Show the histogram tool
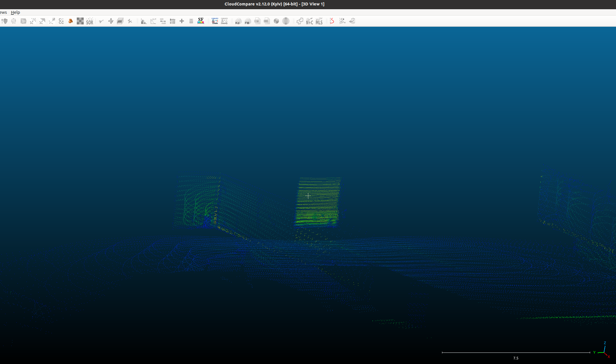616x364 pixels. click(144, 21)
